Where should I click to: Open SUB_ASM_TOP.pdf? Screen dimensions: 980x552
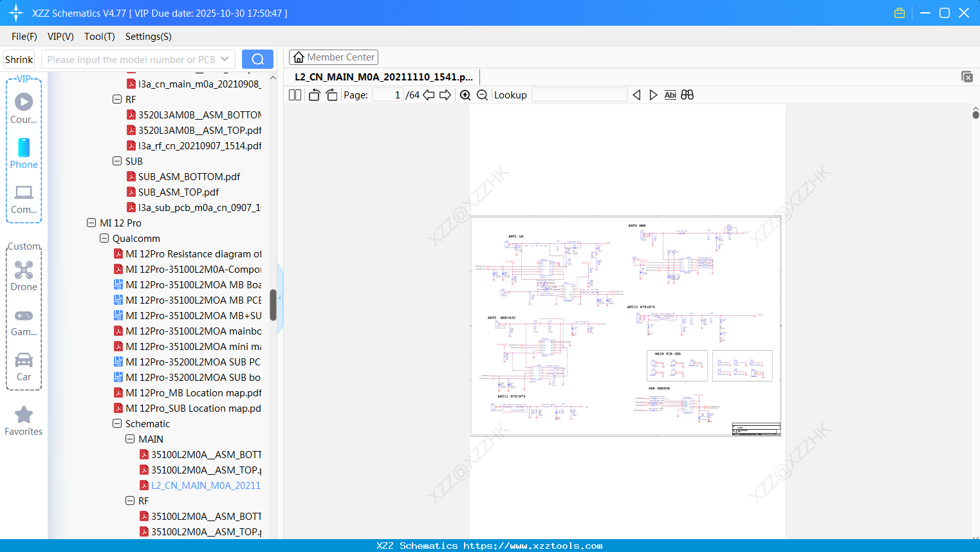172,192
